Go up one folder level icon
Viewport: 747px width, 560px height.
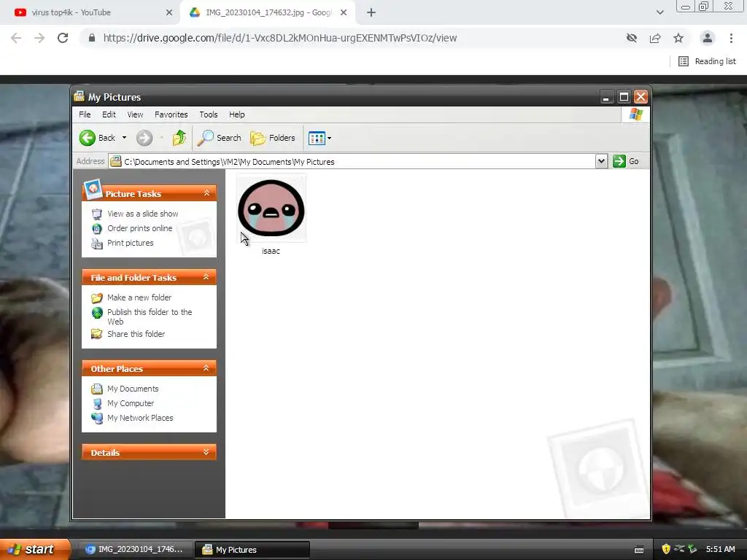pos(179,138)
